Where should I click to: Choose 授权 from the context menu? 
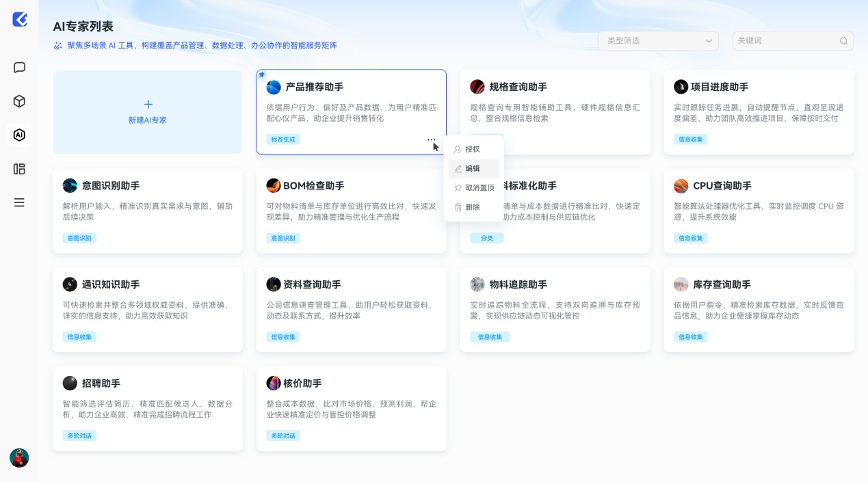tap(472, 148)
